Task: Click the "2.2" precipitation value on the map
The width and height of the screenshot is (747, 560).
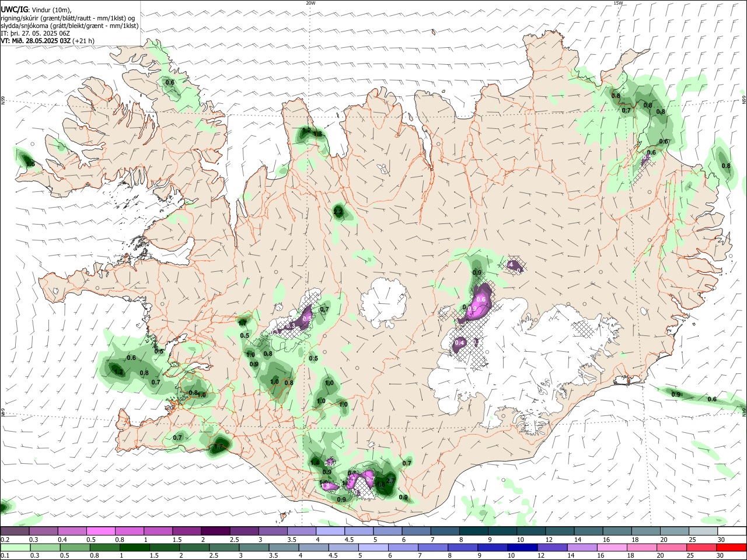Action: [x=338, y=212]
